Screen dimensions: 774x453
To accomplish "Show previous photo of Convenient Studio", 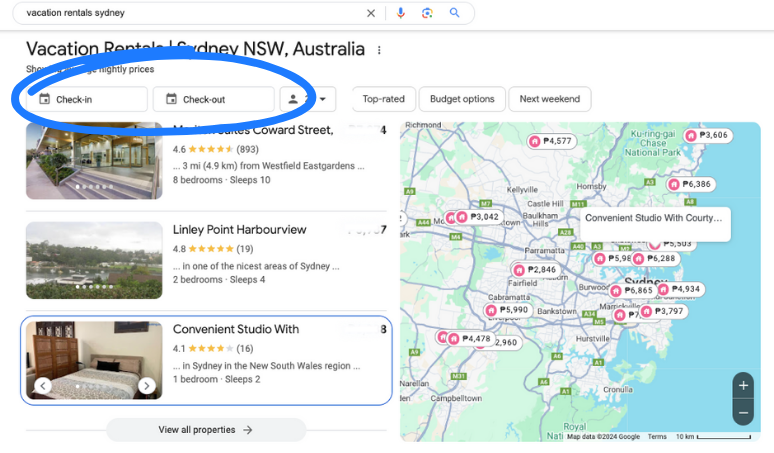I will coord(43,386).
